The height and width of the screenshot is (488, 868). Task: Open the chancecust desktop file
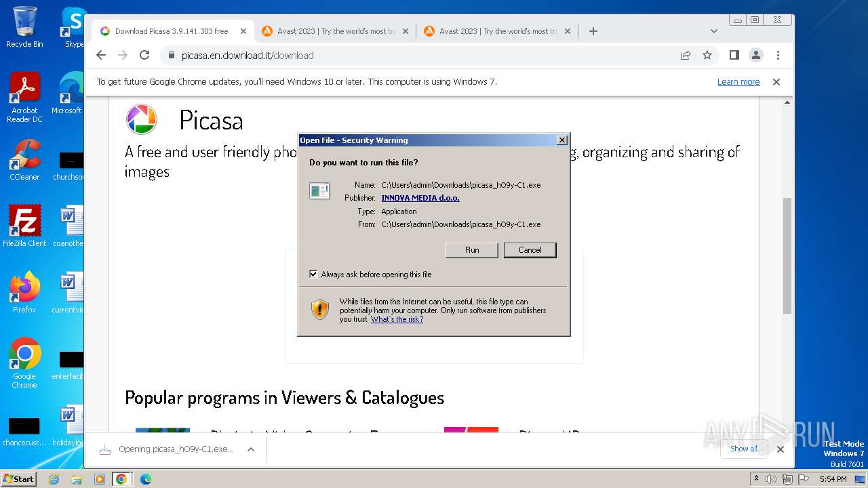[x=24, y=431]
